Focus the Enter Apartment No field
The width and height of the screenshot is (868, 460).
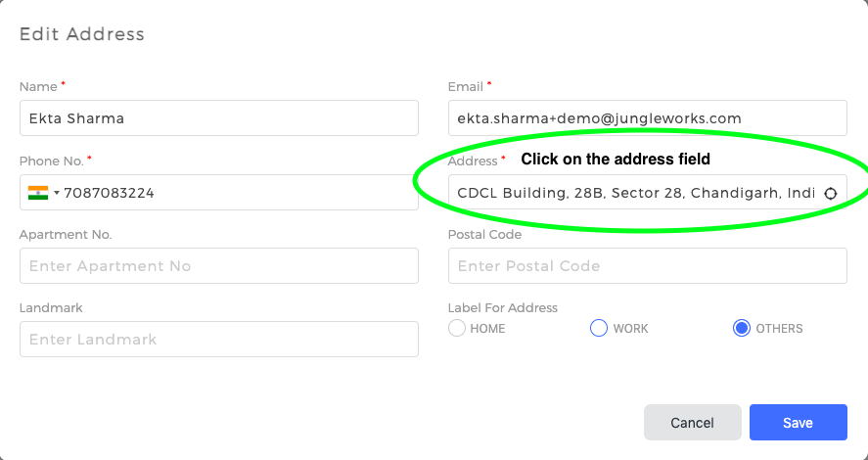[219, 265]
